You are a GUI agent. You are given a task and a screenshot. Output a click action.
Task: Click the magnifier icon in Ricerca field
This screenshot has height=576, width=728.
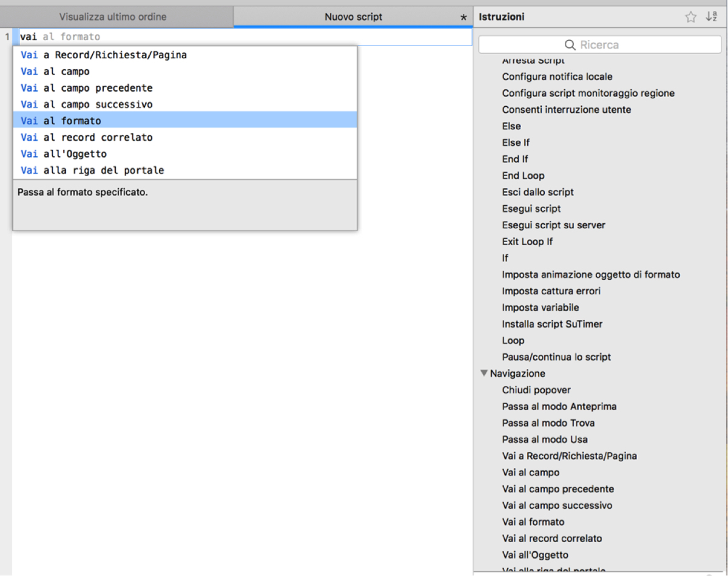click(x=570, y=45)
